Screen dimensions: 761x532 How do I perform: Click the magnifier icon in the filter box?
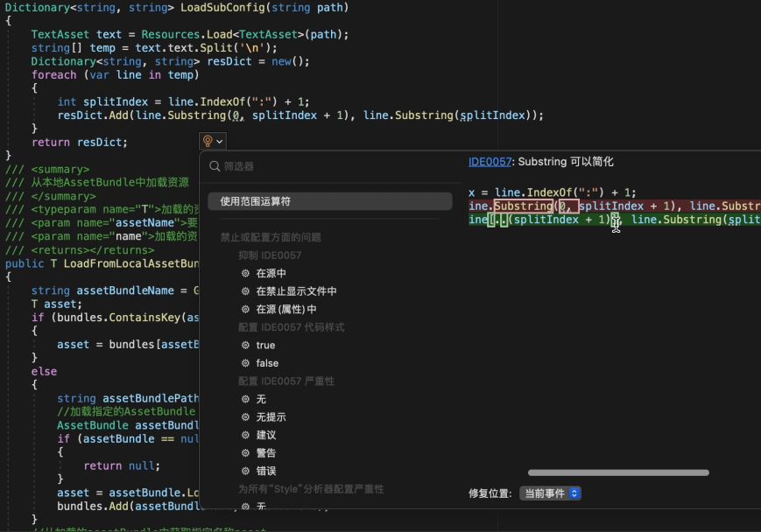pos(215,166)
